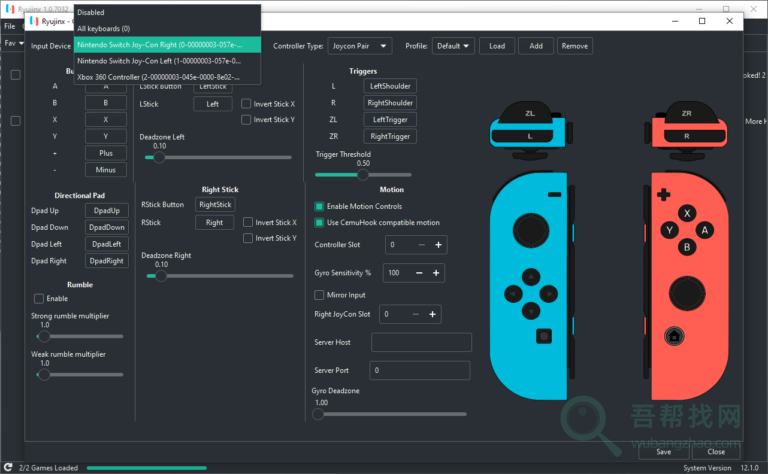Open the File menu
The image size is (768, 474).
pos(9,25)
